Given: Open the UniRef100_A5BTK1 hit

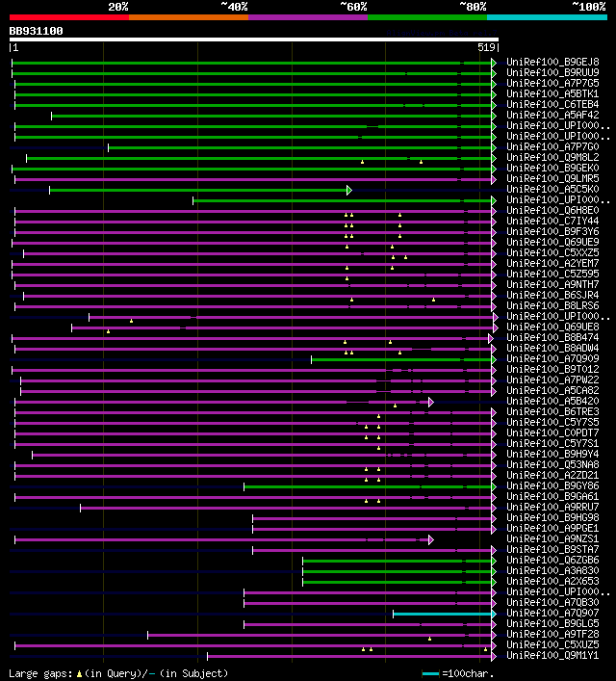Looking at the screenshot, I should (x=552, y=93).
